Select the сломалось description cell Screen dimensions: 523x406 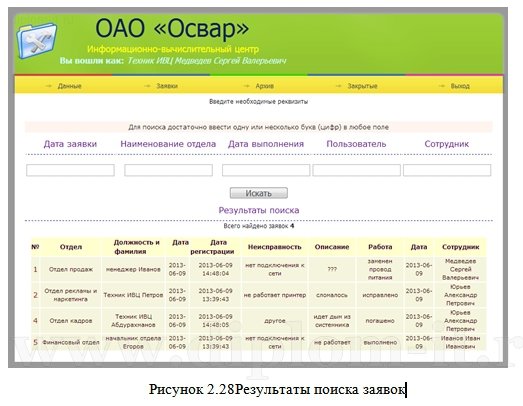pos(332,295)
